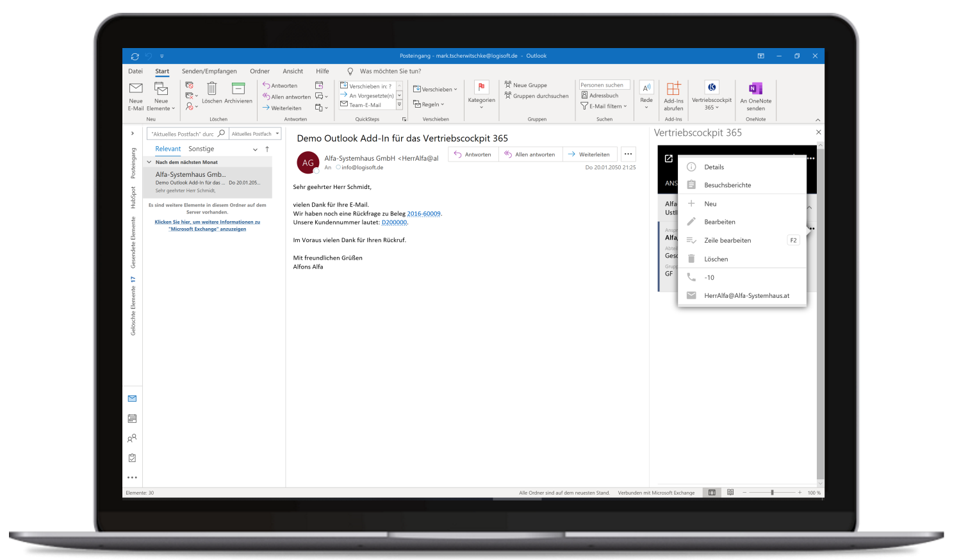Select the An Vorgesetzte(n) quick step

pos(366,95)
